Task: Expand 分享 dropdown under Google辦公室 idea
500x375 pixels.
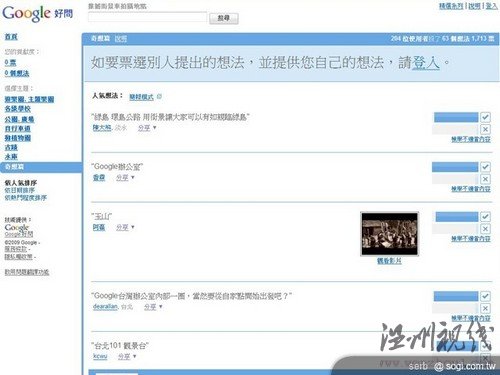Action: pos(125,178)
